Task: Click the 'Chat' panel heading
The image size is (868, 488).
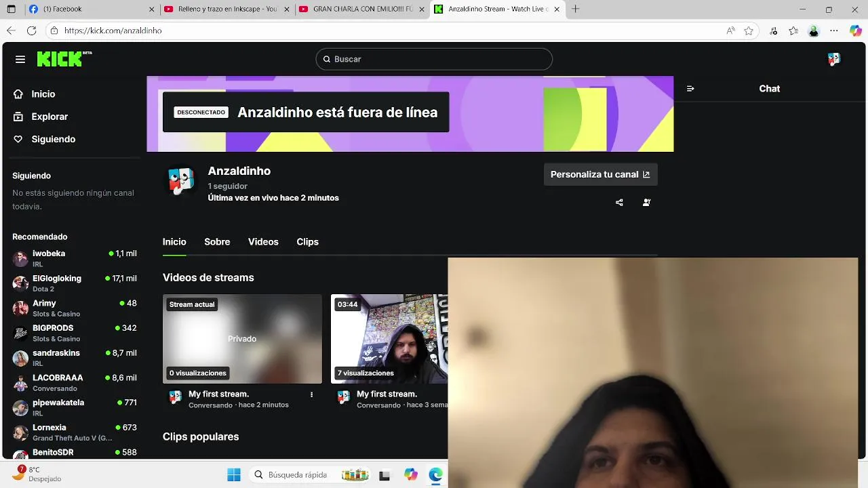Action: [x=770, y=89]
